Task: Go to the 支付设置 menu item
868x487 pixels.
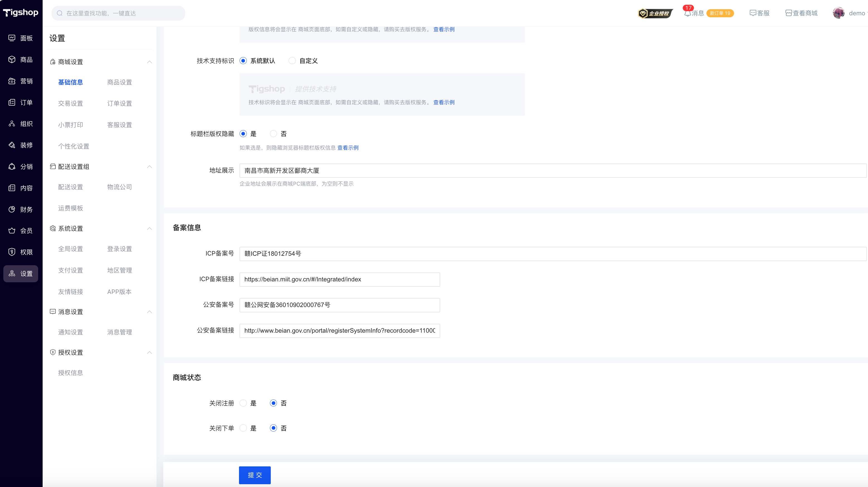Action: (70, 270)
